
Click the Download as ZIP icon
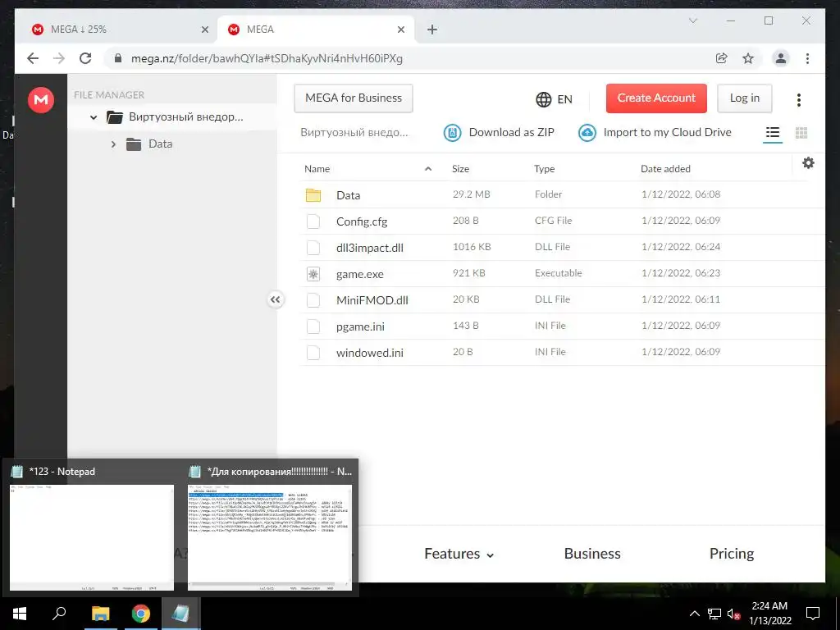click(452, 132)
